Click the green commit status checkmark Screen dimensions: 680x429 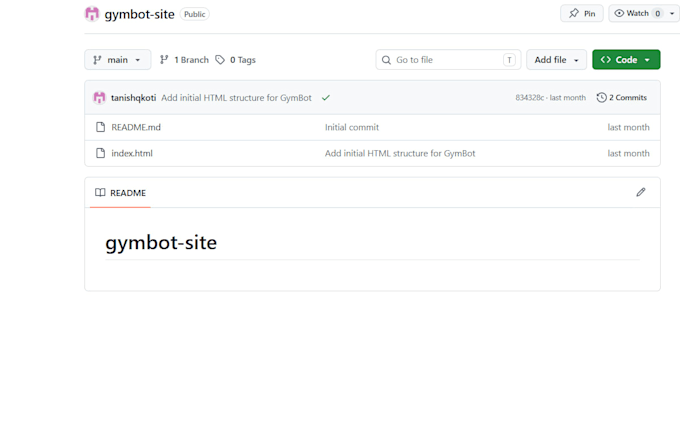(x=326, y=98)
